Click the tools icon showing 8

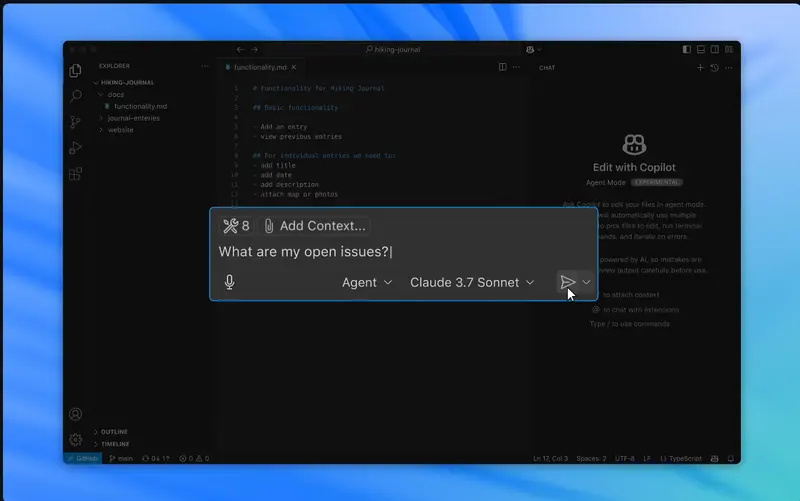click(236, 226)
